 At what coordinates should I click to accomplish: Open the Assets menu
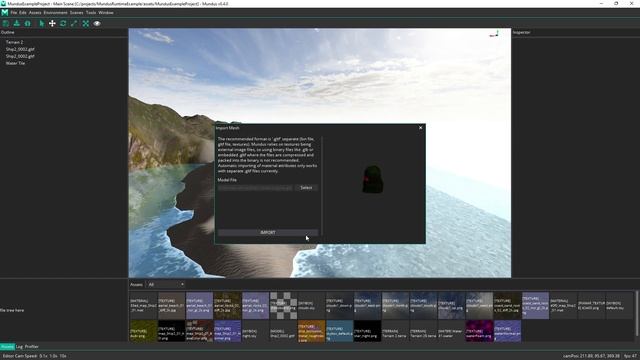(x=35, y=13)
